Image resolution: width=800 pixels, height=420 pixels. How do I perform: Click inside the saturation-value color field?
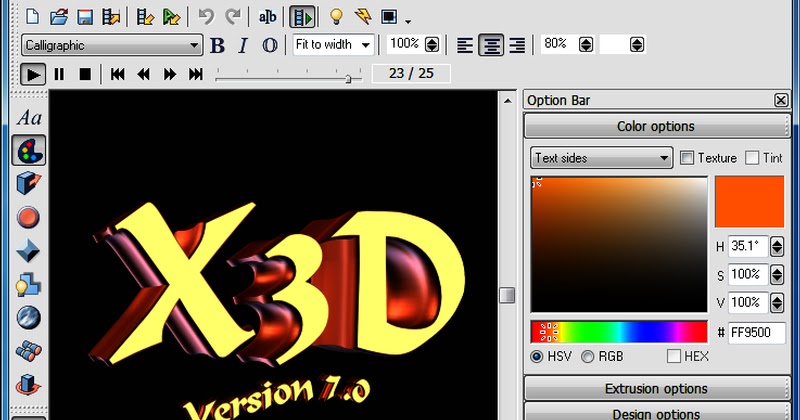click(x=619, y=244)
